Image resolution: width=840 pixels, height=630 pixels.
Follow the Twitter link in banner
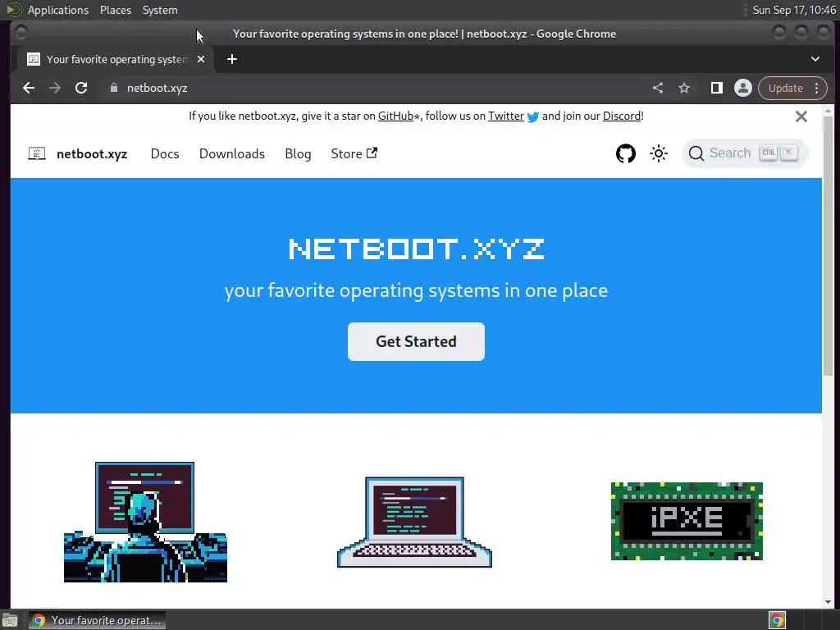click(x=505, y=116)
